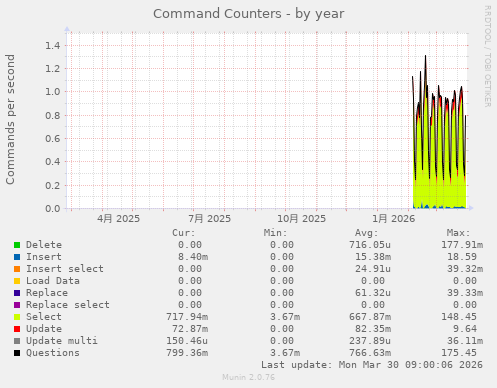The height and width of the screenshot is (388, 497).
Task: Click the 'Insert select' legend label
Action: pyautogui.click(x=65, y=269)
